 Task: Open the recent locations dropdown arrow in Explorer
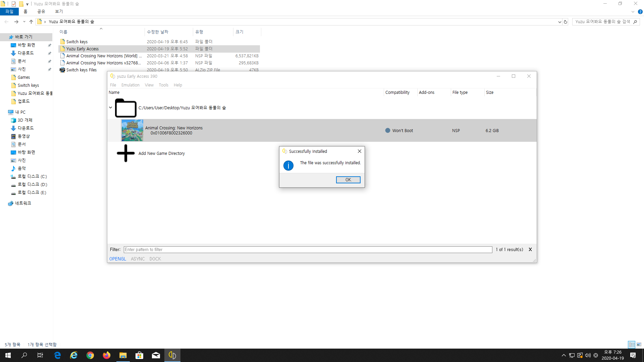tap(24, 22)
